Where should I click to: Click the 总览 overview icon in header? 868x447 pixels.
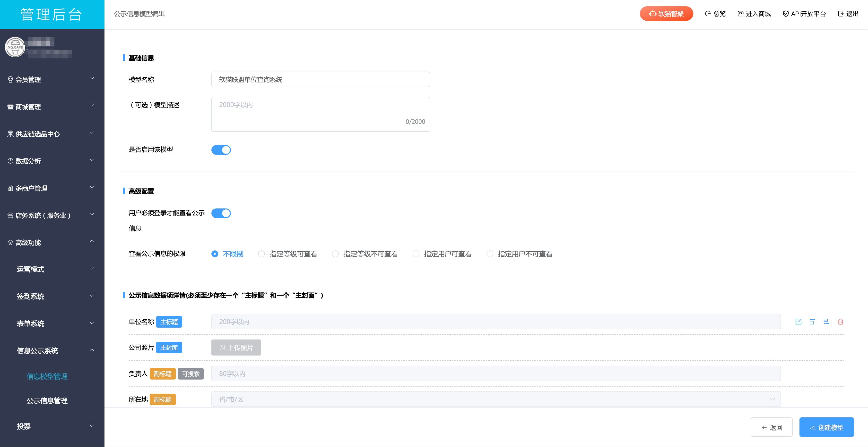[708, 14]
